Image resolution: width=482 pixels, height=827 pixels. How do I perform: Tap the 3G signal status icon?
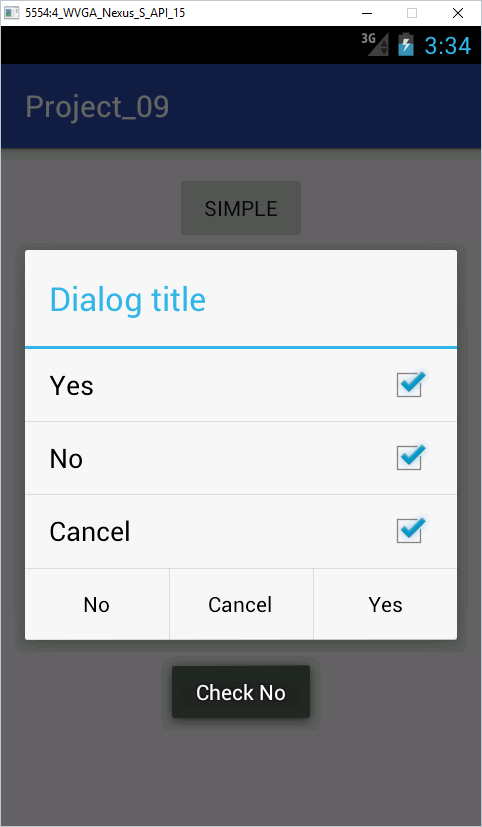[x=374, y=45]
